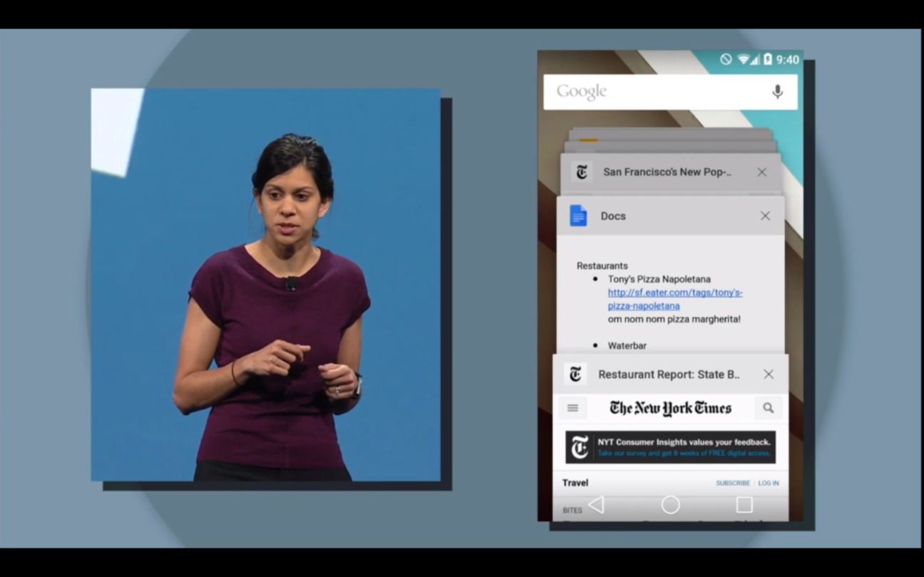Tap the blue Docs app icon

tap(578, 215)
